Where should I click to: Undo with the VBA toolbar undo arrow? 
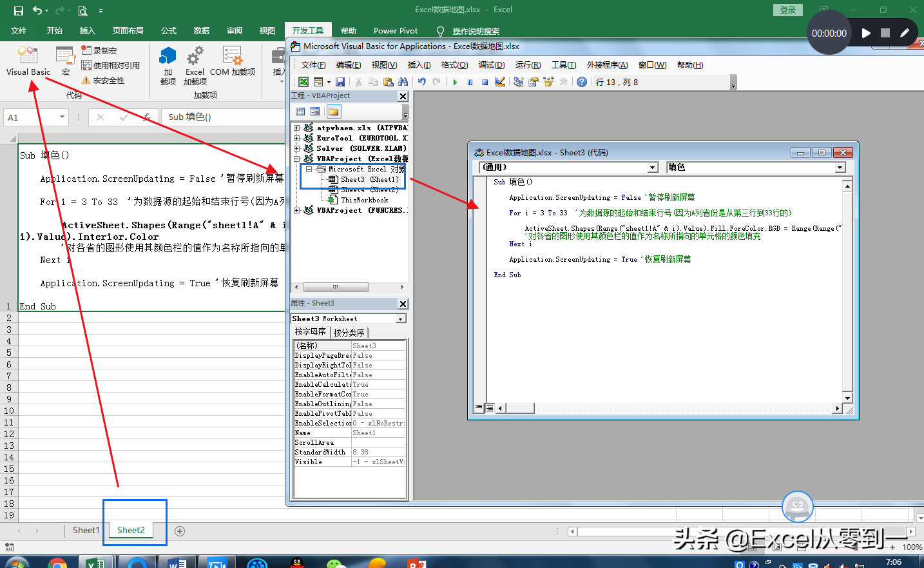[421, 82]
